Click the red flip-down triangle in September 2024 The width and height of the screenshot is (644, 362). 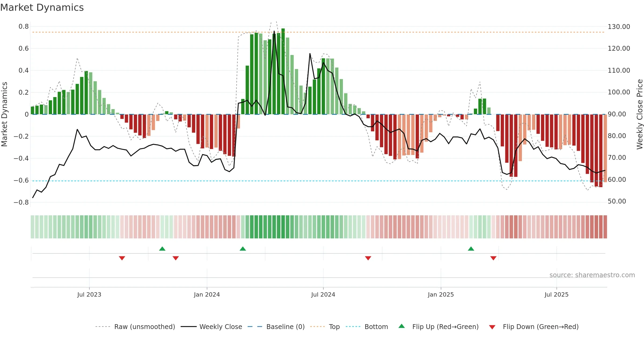coord(368,258)
